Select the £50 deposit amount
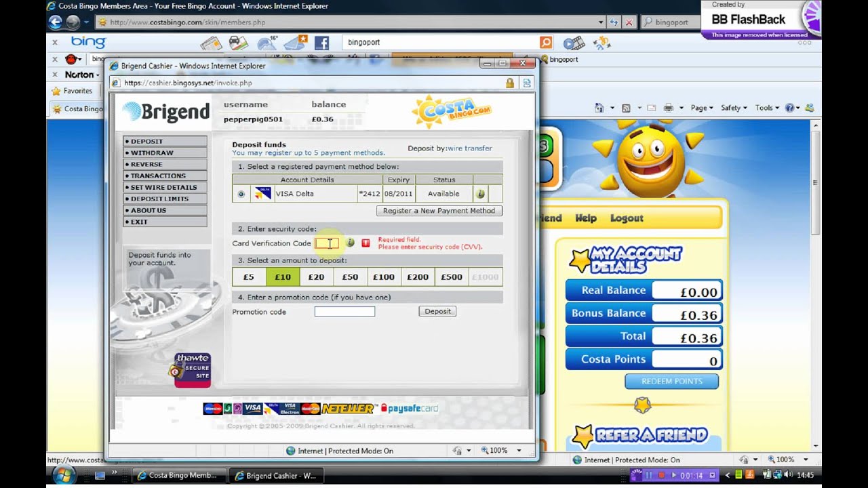This screenshot has width=868, height=488. [x=350, y=277]
